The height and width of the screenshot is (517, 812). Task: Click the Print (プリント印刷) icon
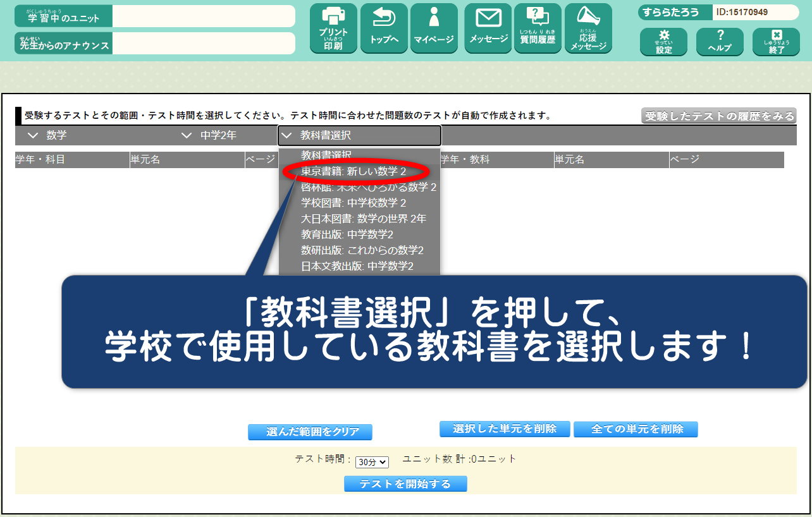[x=333, y=28]
